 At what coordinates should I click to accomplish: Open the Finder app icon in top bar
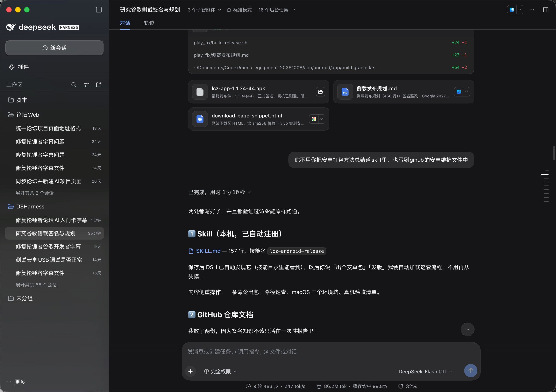512,10
